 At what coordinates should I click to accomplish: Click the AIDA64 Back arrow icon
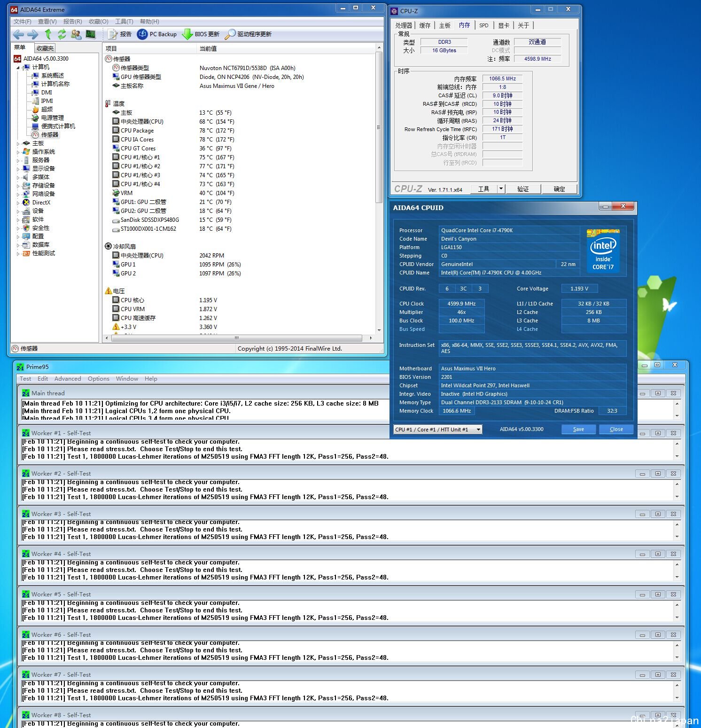point(18,34)
